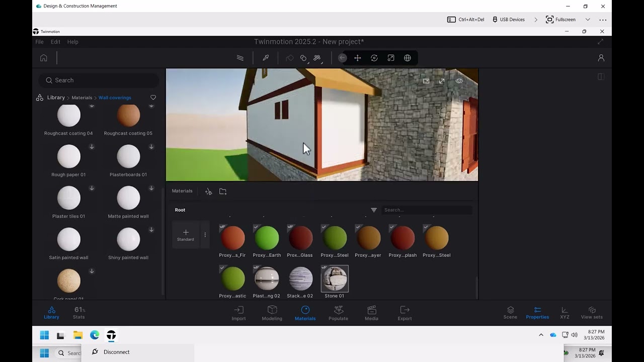Open Microsoft Edge from the taskbar
This screenshot has height=362, width=644.
pos(95,335)
